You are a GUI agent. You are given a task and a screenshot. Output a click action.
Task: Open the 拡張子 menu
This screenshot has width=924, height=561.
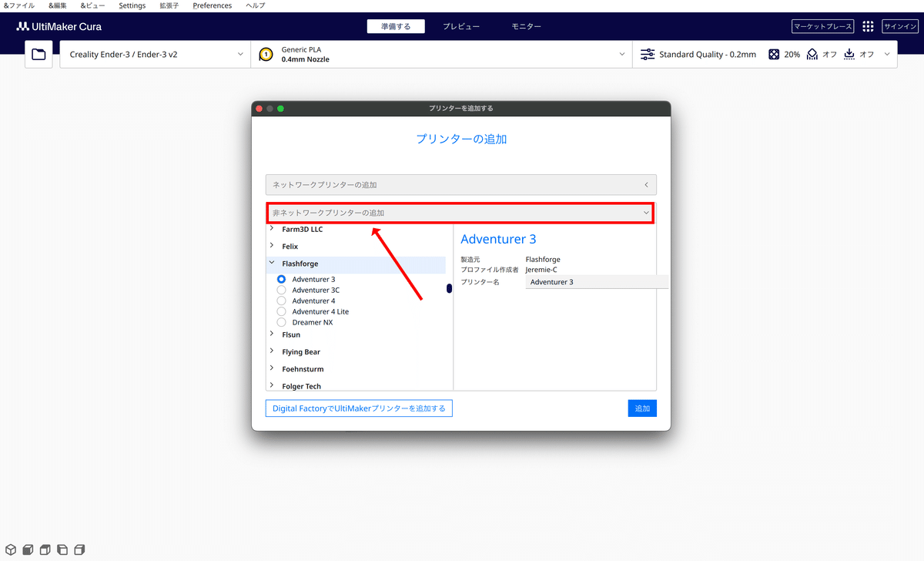pos(170,5)
